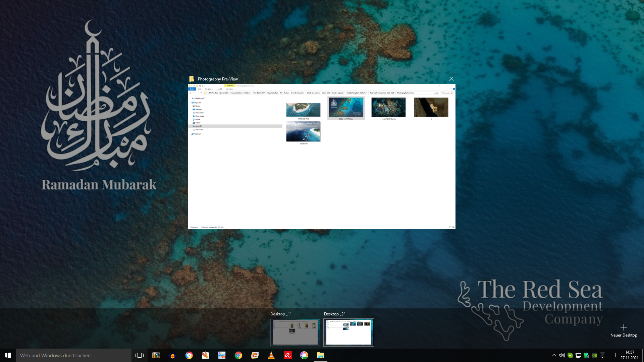Open the NVIDIA tray icon
The image size is (644, 362).
pos(594,355)
